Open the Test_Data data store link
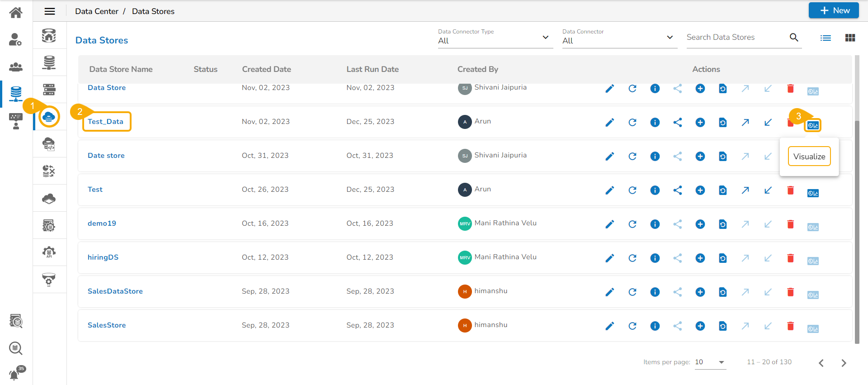 [x=105, y=122]
